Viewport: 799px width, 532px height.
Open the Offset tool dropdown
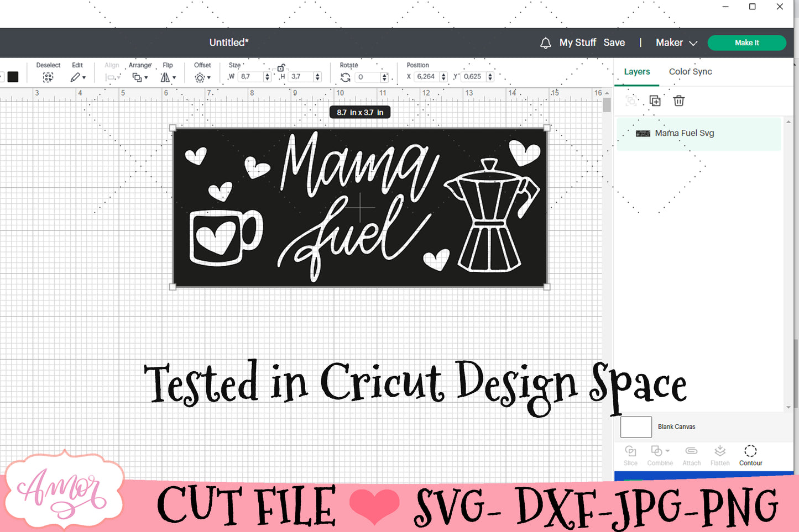click(202, 77)
